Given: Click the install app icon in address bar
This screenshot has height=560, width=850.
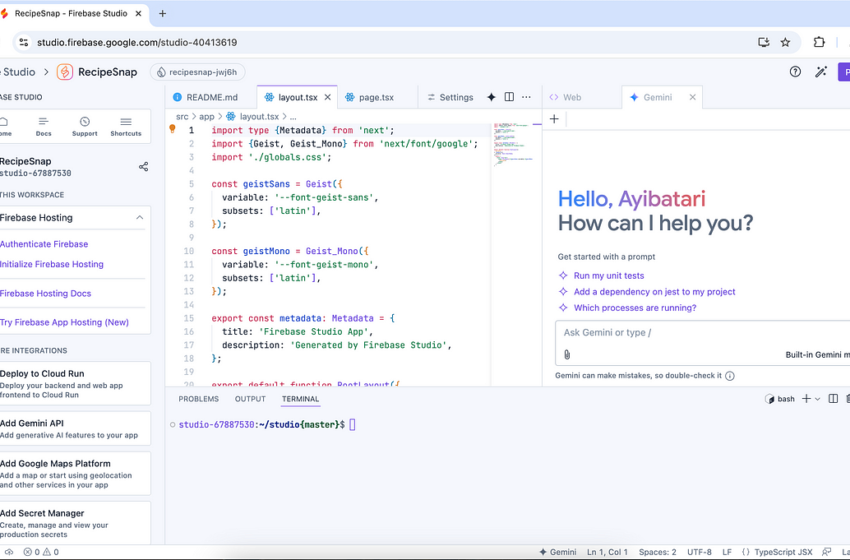Looking at the screenshot, I should coord(764,42).
